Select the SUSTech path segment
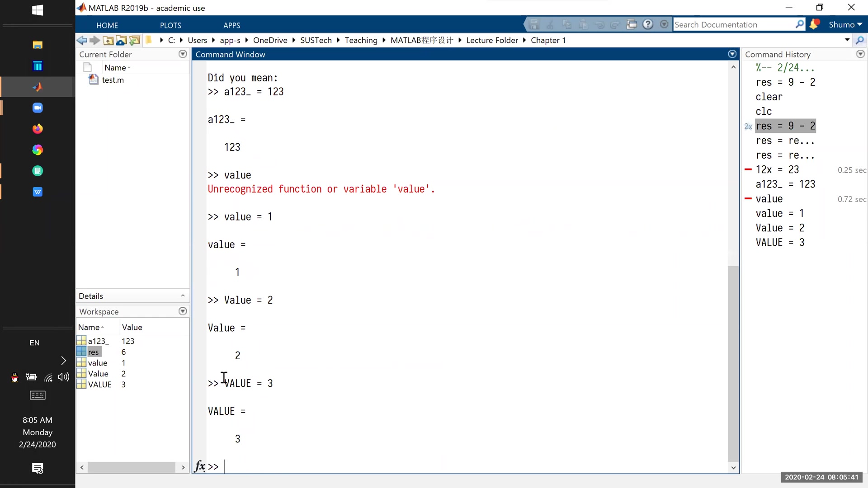This screenshot has width=868, height=488. (x=316, y=40)
